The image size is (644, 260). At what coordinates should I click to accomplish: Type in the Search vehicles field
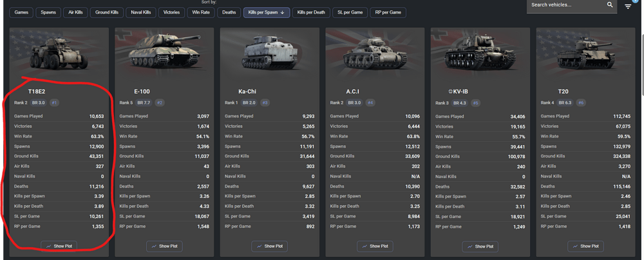[x=563, y=5]
